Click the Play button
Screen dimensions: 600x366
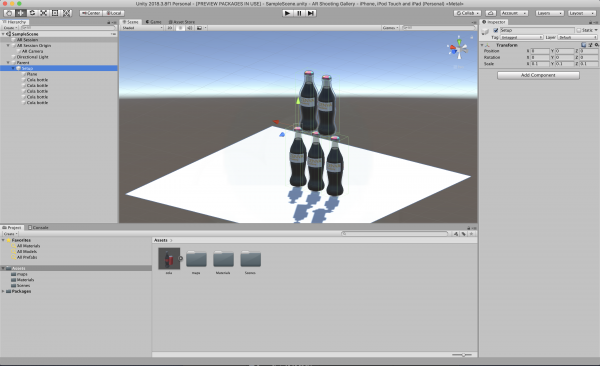click(x=287, y=13)
